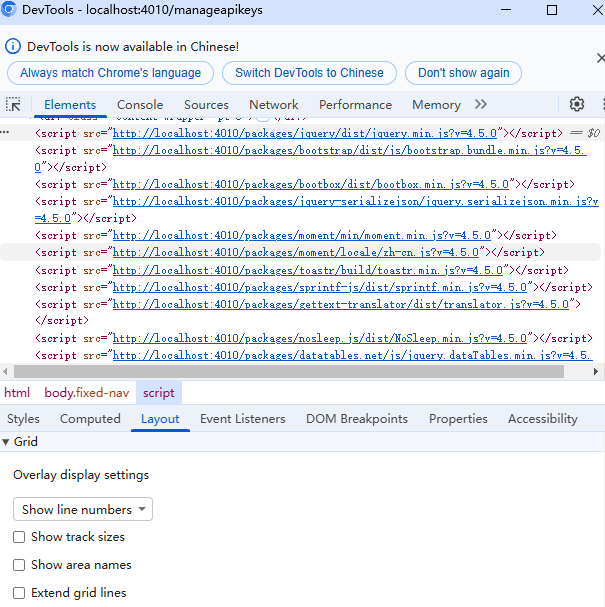Screen dimensions: 605x607
Task: Enable Show area names checkbox
Action: tap(19, 565)
